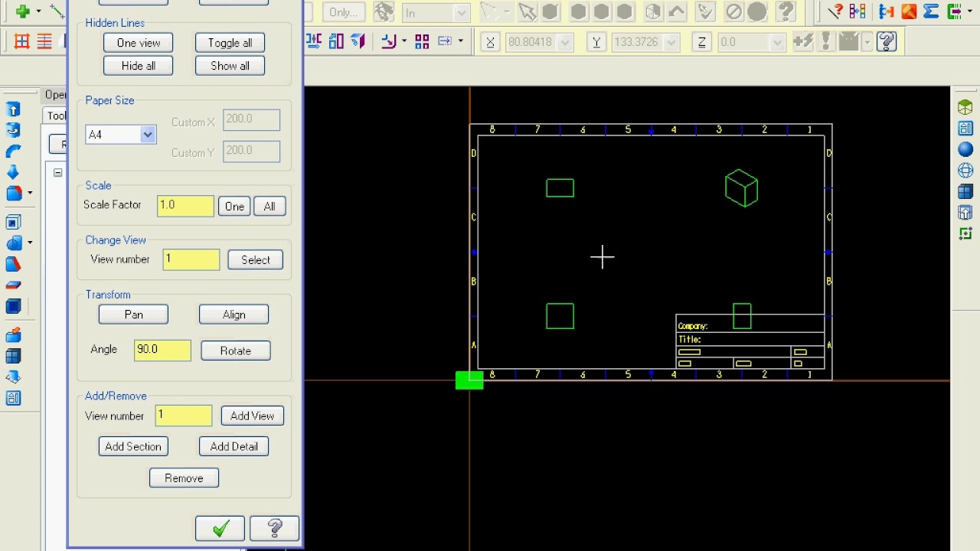980x551 pixels.
Task: Click the X coordinate lock button
Action: pos(490,43)
